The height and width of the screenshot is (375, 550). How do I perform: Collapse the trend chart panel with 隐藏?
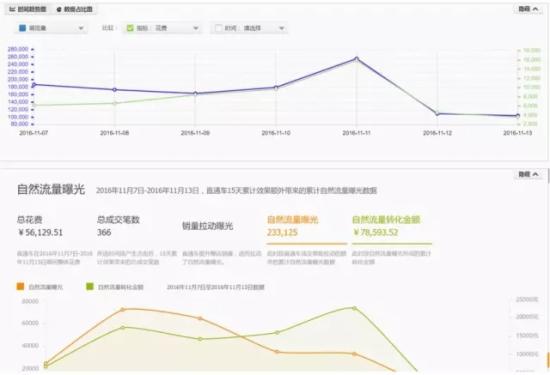coord(528,9)
